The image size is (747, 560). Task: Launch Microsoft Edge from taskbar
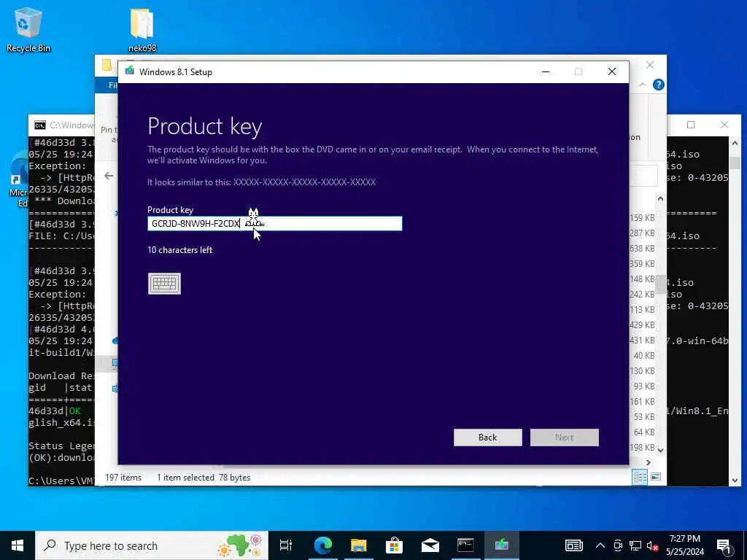pyautogui.click(x=322, y=545)
